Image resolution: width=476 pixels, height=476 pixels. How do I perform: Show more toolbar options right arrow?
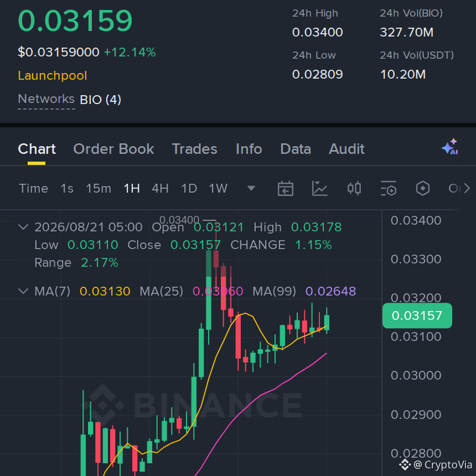pos(467,189)
